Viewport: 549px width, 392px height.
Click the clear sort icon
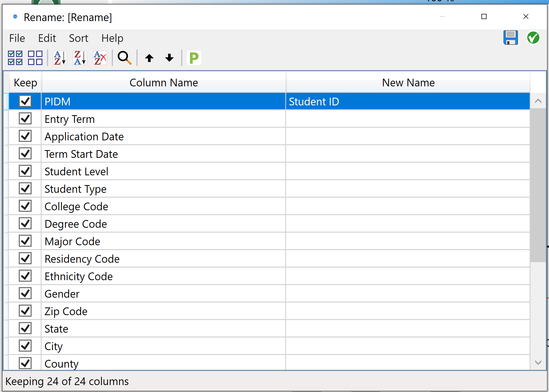pyautogui.click(x=100, y=58)
